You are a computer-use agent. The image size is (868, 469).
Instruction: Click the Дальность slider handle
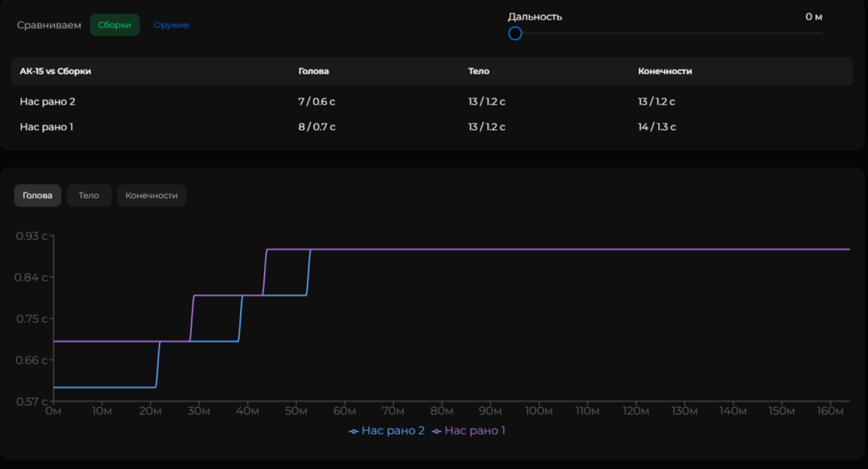[515, 34]
